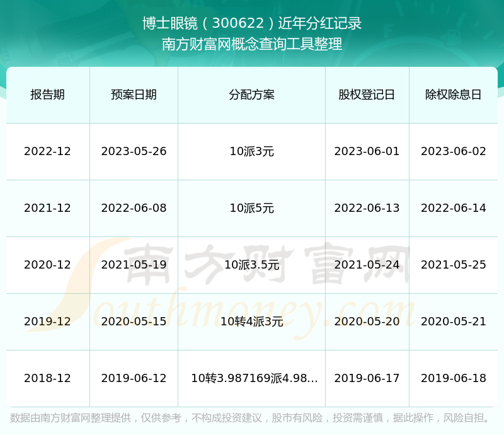Click ex-dividend date 2023-06-02
Viewport: 504px width, 435px height.
453,151
